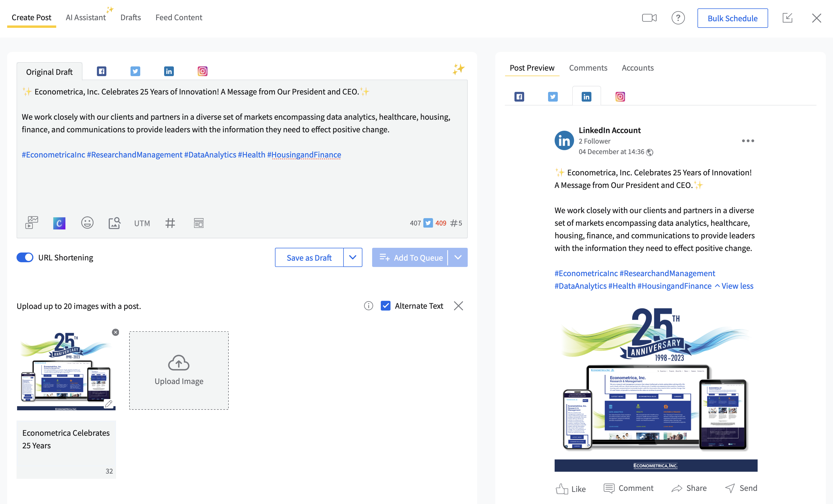Click the Twitter character count icon
Screen dimensions: 833x504
[x=428, y=223]
